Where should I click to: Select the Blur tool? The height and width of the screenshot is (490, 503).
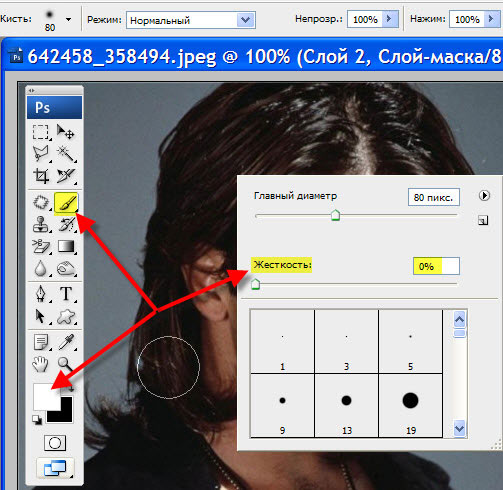coord(41,268)
